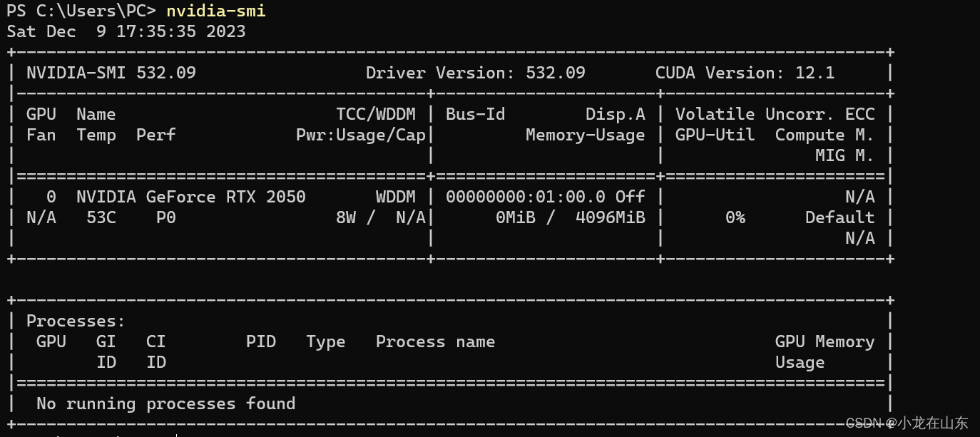The image size is (980, 437).
Task: Click the Fan header text
Action: (x=41, y=135)
